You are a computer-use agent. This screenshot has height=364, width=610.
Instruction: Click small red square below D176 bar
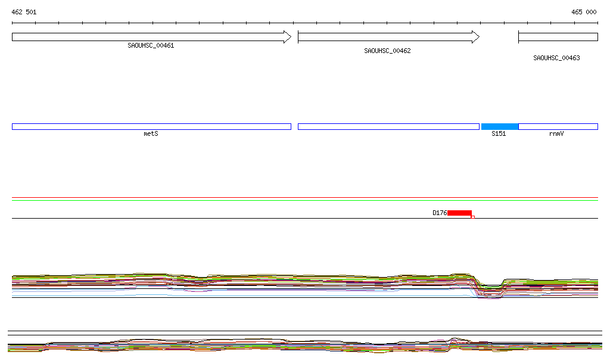(x=473, y=217)
